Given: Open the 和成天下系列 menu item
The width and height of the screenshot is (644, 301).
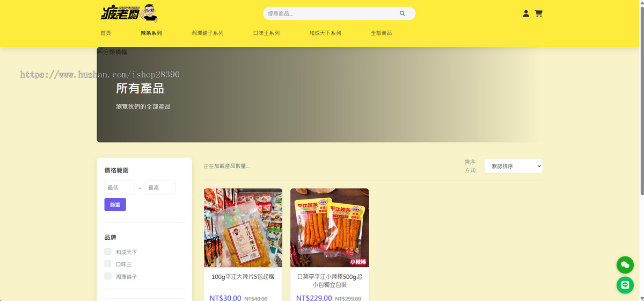Looking at the screenshot, I should [325, 33].
